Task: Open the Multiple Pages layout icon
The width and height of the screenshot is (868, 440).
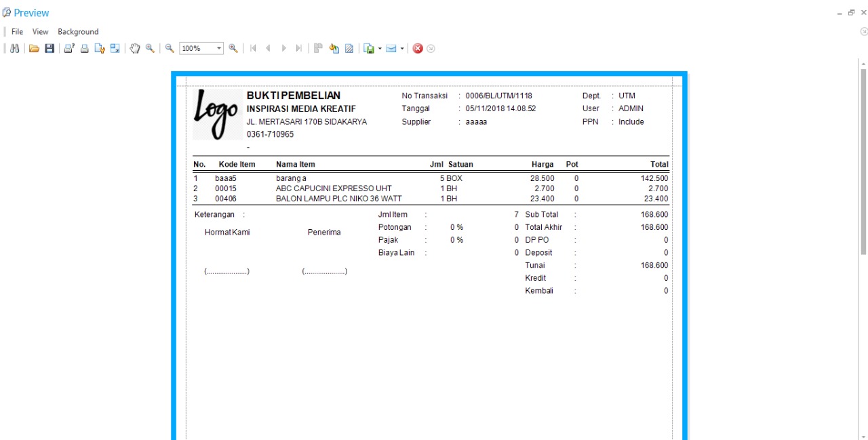Action: tap(317, 49)
